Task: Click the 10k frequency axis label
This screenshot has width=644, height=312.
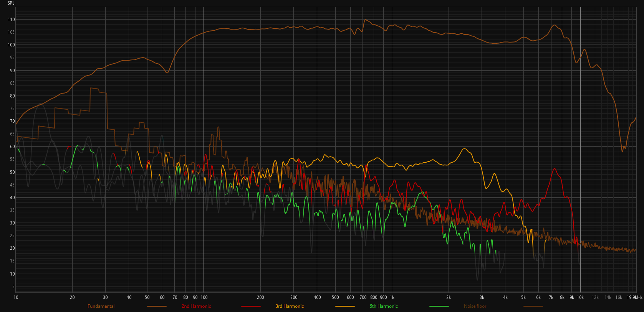Action: coord(580,297)
